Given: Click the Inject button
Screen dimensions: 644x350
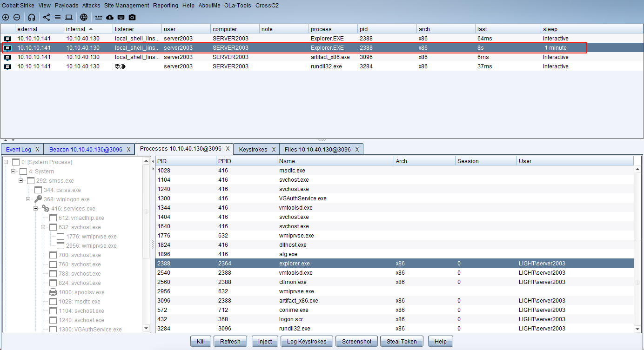Looking at the screenshot, I should point(265,341).
